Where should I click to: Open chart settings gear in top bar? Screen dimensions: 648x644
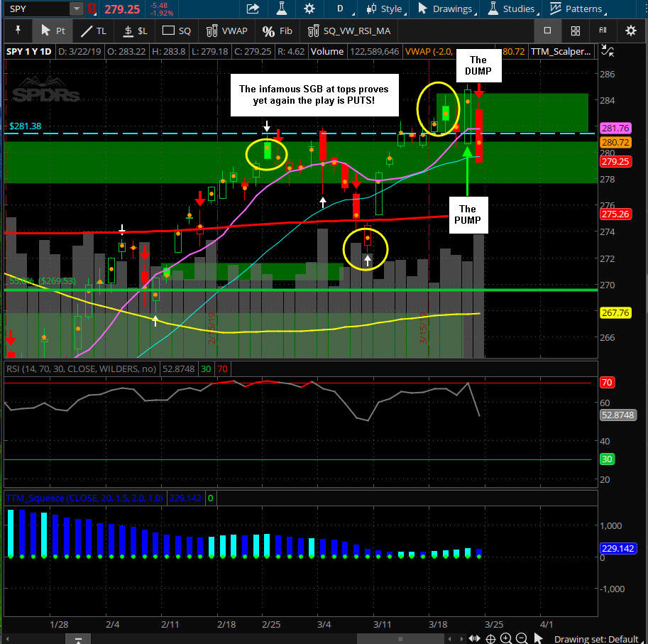pos(309,9)
